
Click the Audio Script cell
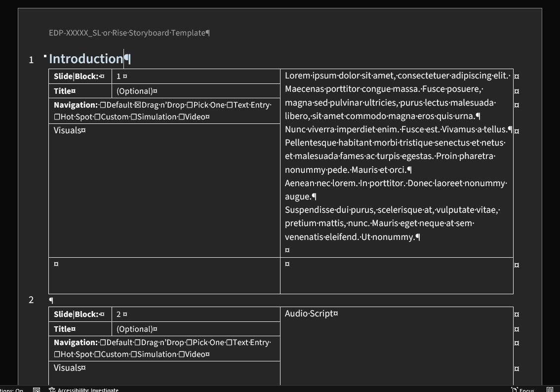397,346
